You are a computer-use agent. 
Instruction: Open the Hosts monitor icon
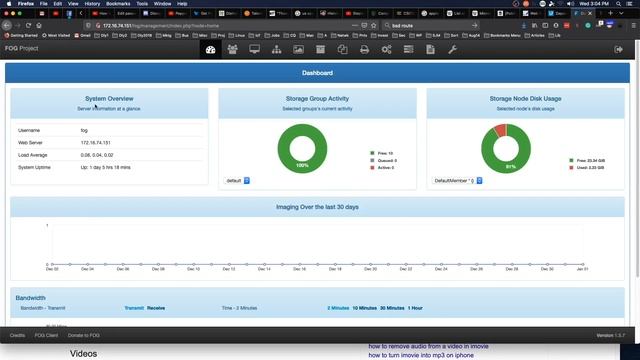coord(254,49)
